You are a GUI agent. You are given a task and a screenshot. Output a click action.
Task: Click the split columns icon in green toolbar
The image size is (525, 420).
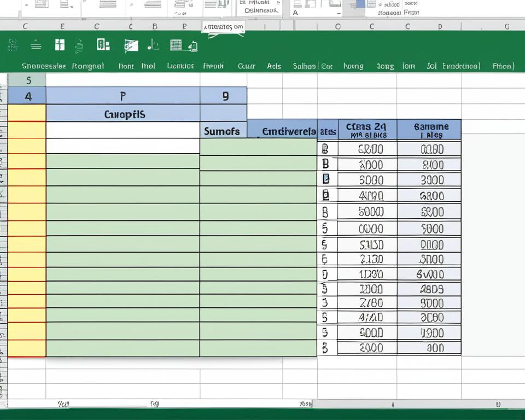(x=103, y=45)
